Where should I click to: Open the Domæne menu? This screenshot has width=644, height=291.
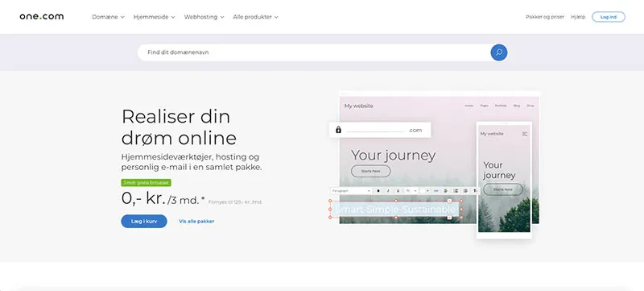click(x=108, y=17)
